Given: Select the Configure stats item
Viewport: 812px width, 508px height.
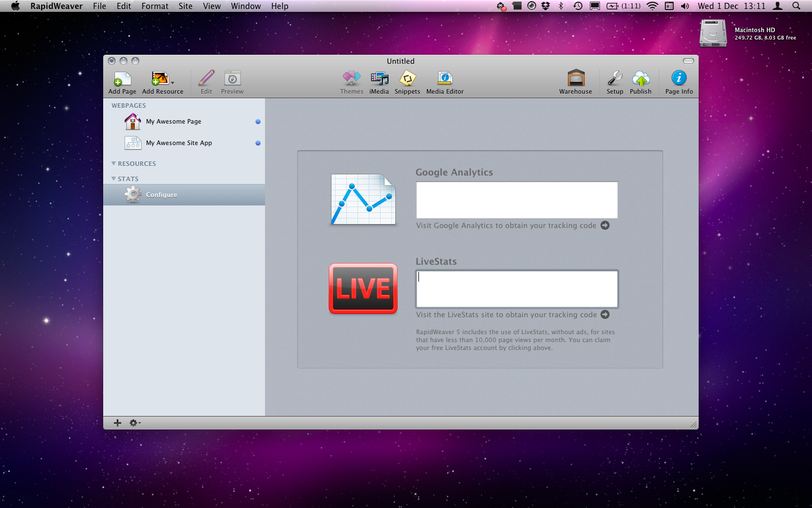Looking at the screenshot, I should pyautogui.click(x=184, y=195).
